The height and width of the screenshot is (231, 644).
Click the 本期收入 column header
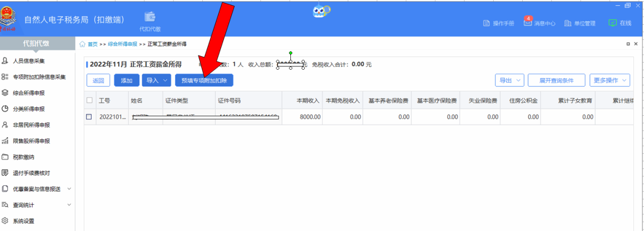(x=308, y=100)
